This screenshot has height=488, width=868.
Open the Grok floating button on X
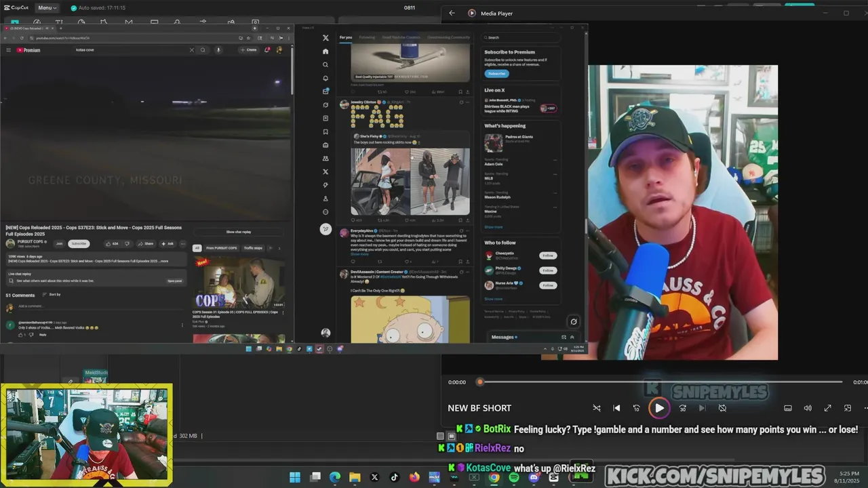point(574,322)
